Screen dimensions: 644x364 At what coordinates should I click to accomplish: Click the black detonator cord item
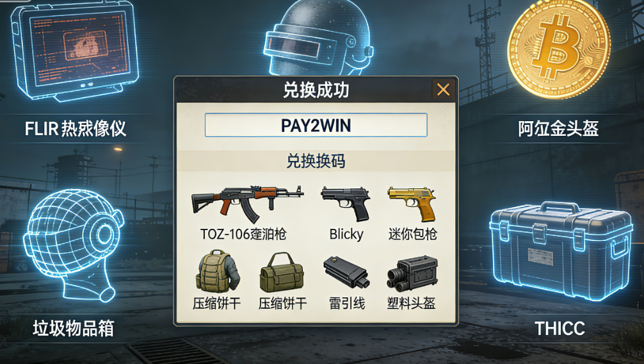point(346,272)
